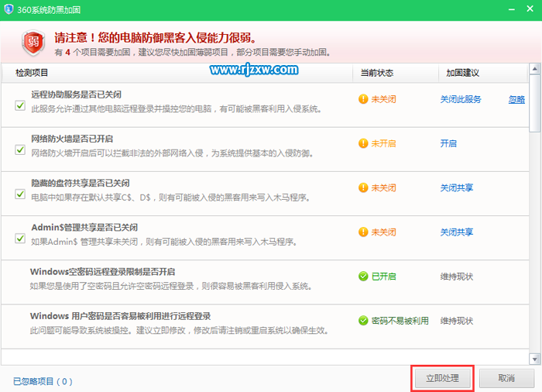Click green check icon beside 已开启
542x392 pixels.
point(363,277)
